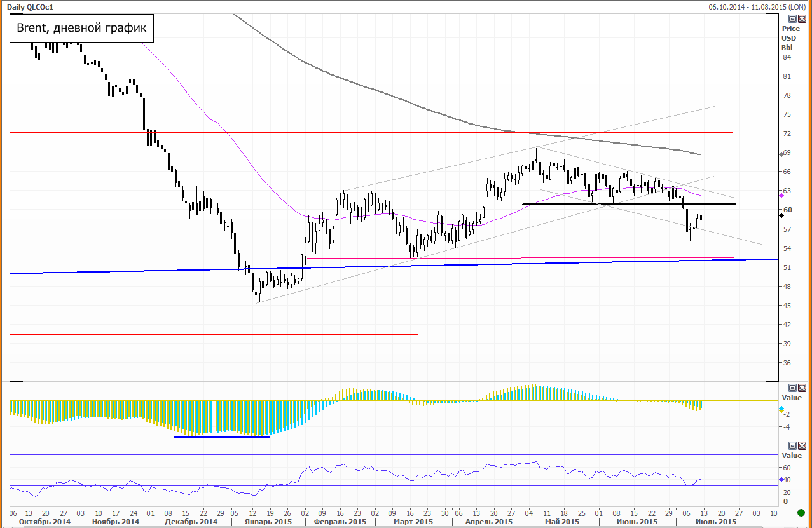
Task: Close the bottom RSI oscillator pane
Action: 801,446
